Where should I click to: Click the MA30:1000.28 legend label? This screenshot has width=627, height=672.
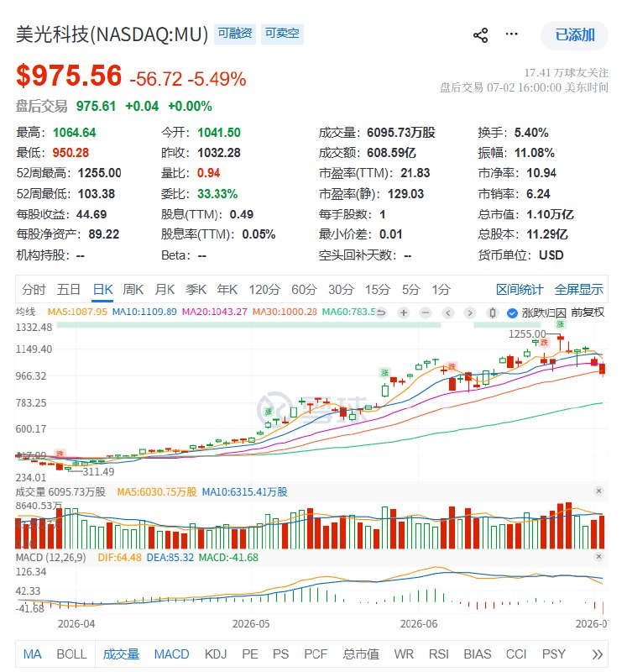click(285, 312)
